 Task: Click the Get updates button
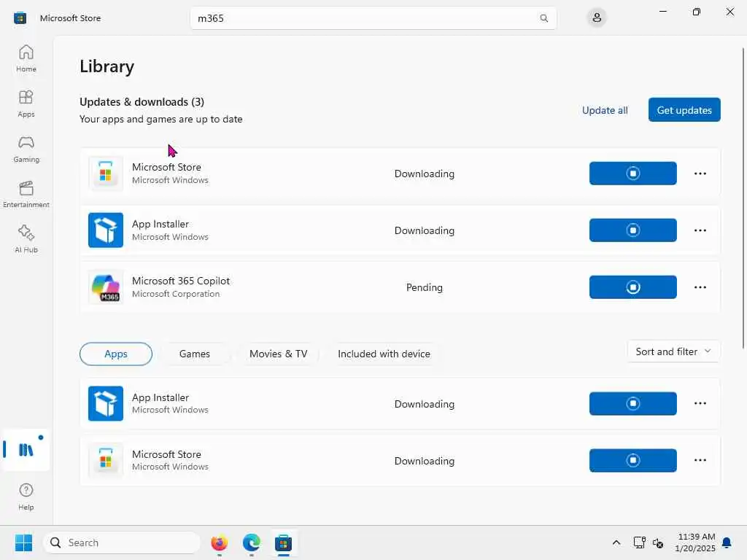click(684, 110)
